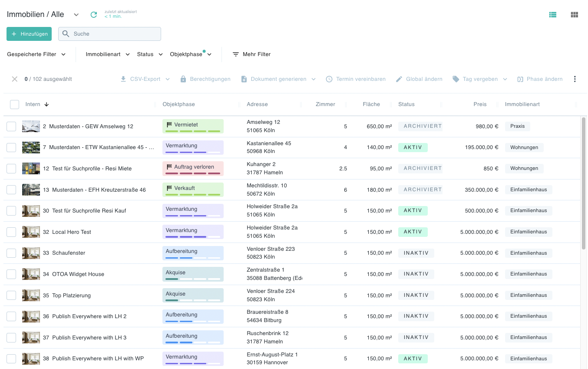Select checkbox for Local Hero Test
The width and height of the screenshot is (588, 369).
(11, 232)
